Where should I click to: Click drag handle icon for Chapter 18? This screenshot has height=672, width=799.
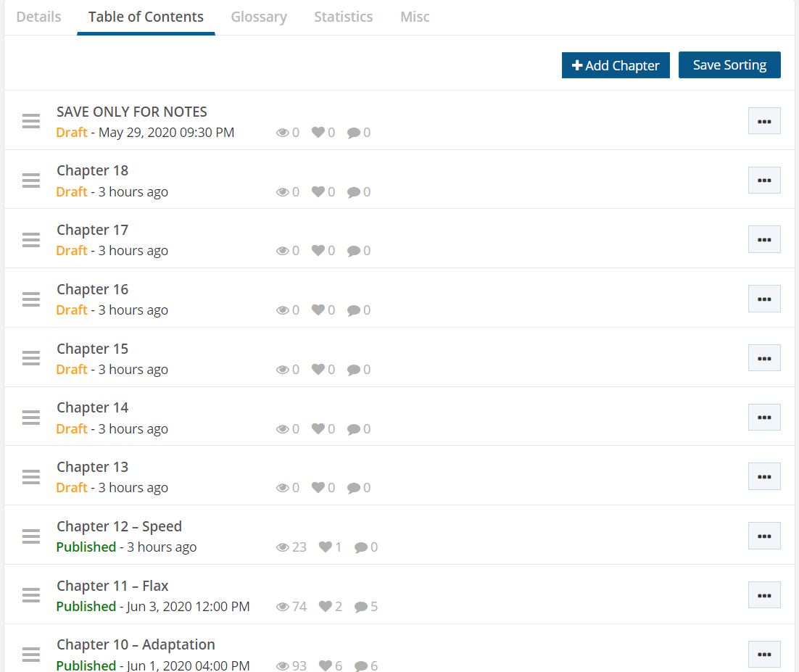pos(30,181)
